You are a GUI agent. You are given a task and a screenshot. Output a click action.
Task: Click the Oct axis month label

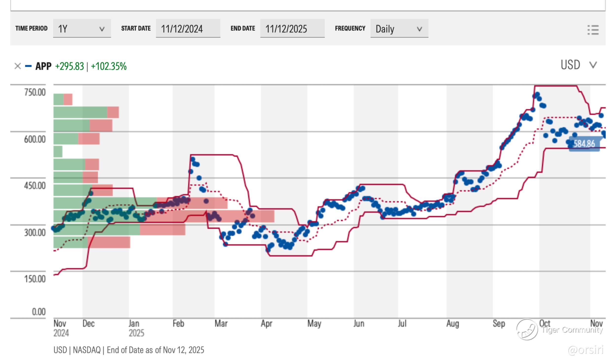pyautogui.click(x=545, y=323)
